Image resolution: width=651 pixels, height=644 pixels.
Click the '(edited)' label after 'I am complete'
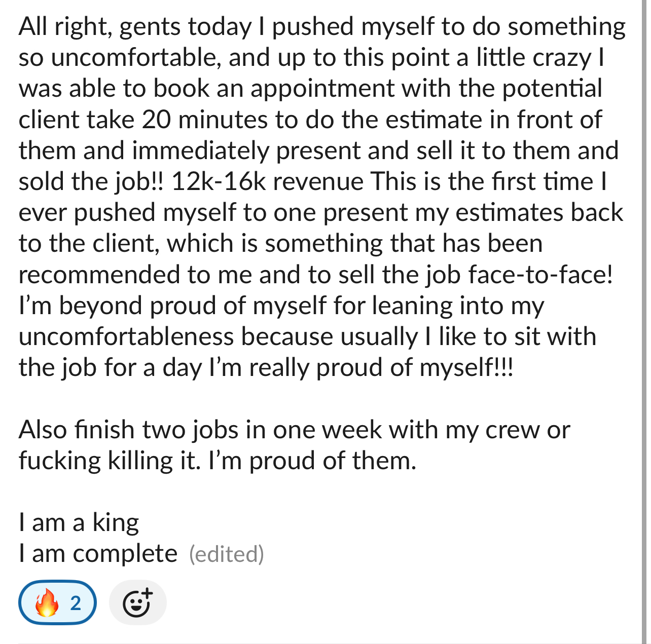pyautogui.click(x=227, y=554)
